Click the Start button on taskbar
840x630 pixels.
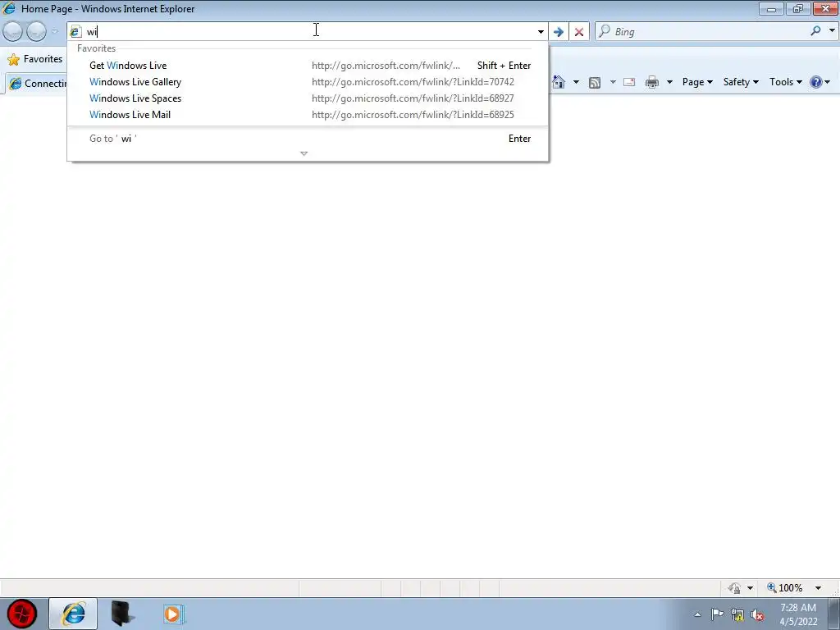pos(22,614)
